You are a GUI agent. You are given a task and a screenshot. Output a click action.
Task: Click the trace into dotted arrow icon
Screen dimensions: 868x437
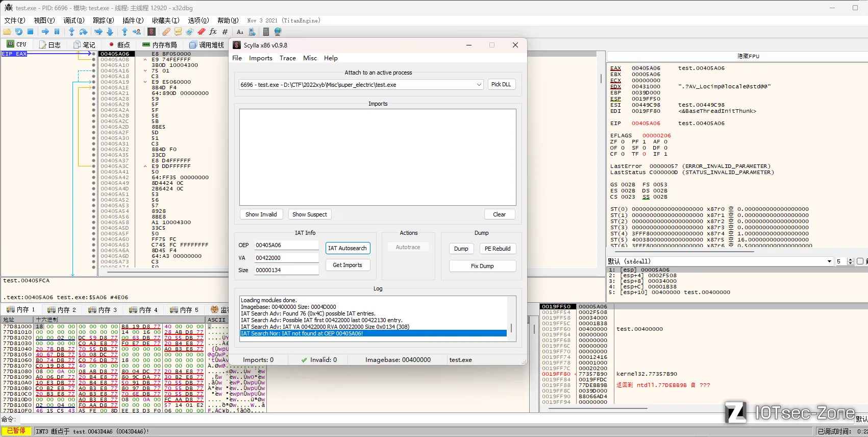click(98, 32)
